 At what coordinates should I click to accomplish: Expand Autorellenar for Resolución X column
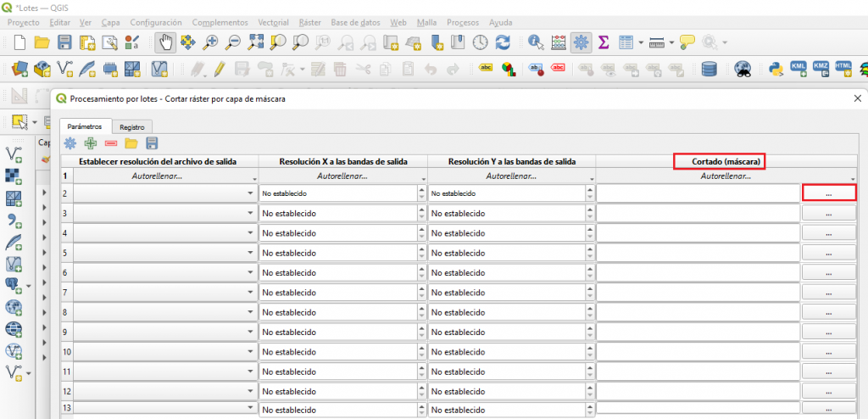pyautogui.click(x=421, y=177)
